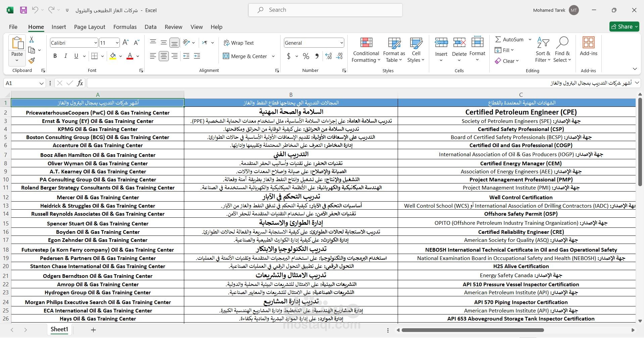Screen dimensions: 644x338
Task: Open the Mohamed Tarek account avatar
Action: tap(574, 10)
